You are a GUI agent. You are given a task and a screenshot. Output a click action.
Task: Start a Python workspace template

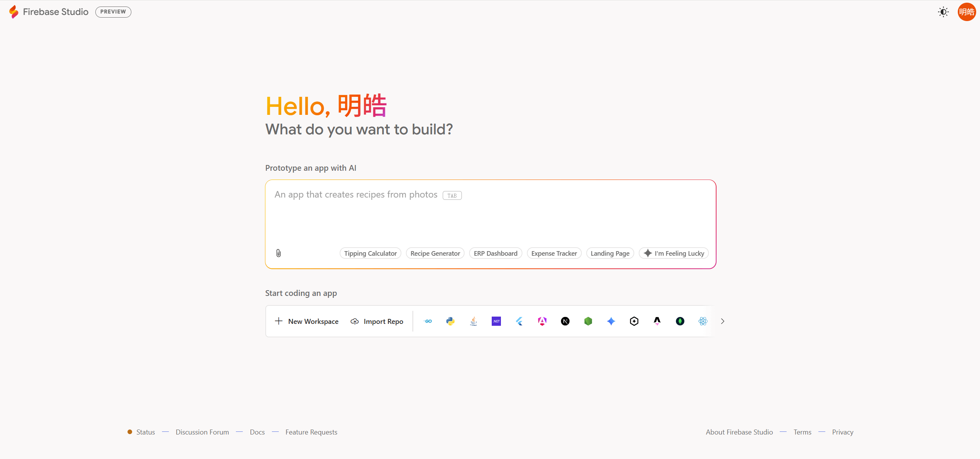(450, 321)
